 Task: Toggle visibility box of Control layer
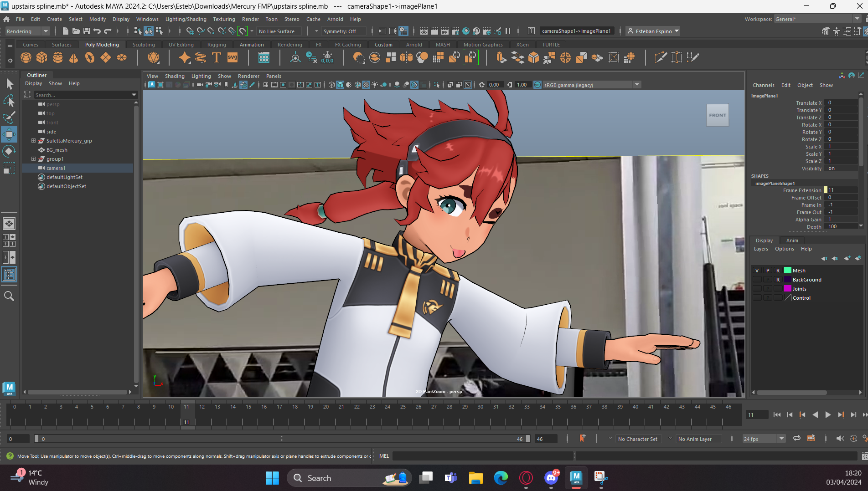(x=757, y=298)
